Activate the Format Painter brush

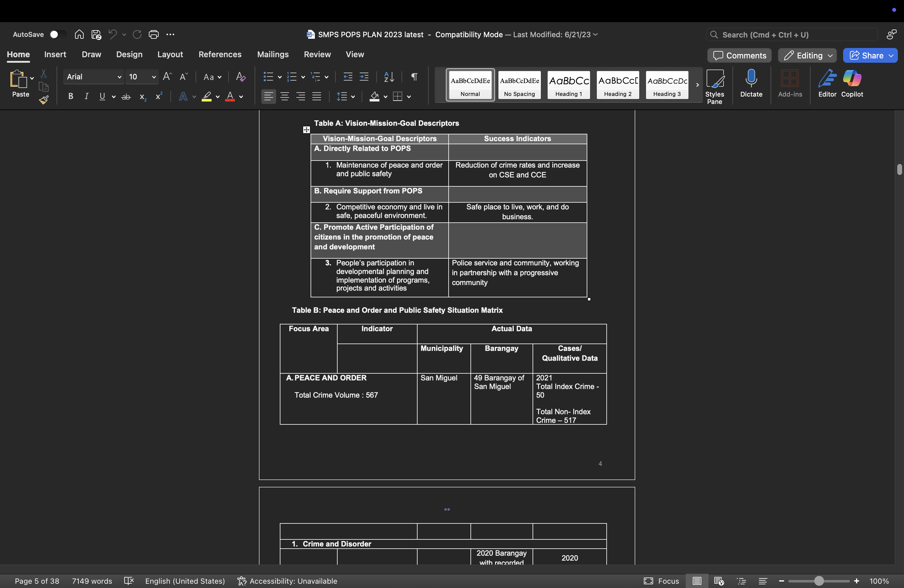(x=44, y=100)
